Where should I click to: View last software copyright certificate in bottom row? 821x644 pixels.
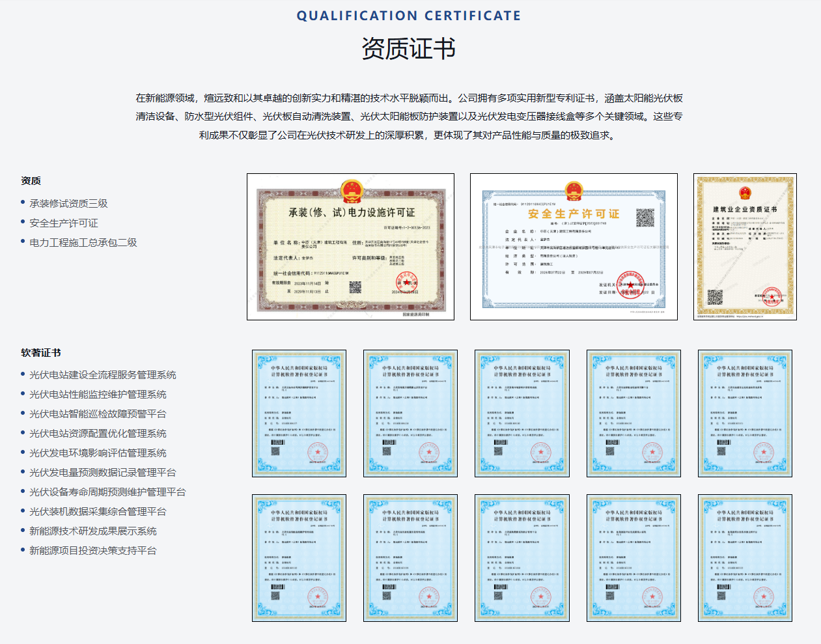pos(745,558)
